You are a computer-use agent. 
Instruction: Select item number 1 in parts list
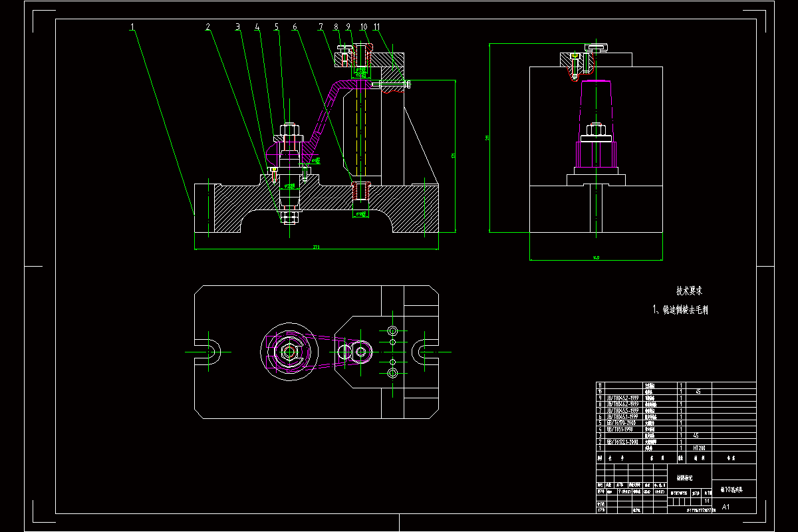[600, 448]
